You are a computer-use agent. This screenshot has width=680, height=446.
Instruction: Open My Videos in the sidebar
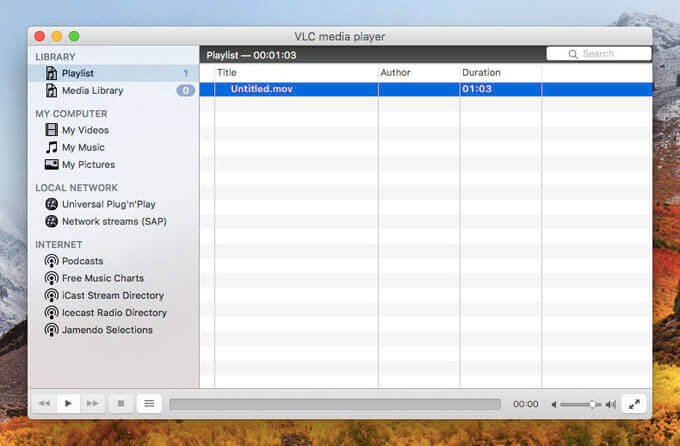click(113, 130)
